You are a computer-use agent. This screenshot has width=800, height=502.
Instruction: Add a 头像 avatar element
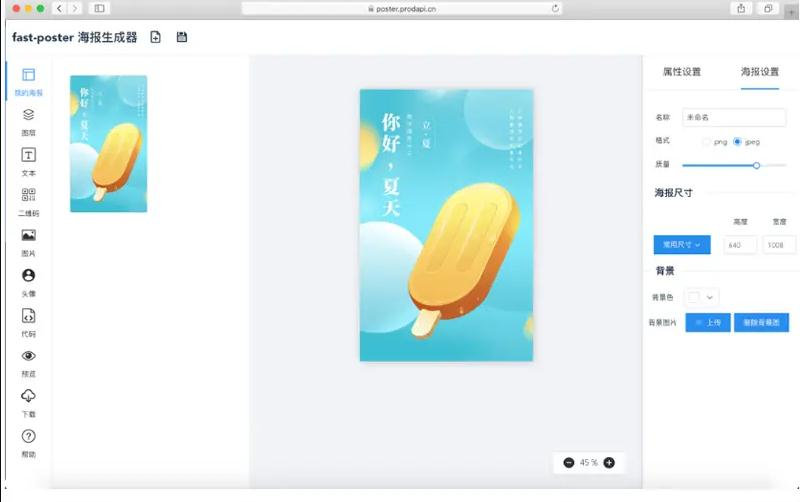tap(29, 282)
